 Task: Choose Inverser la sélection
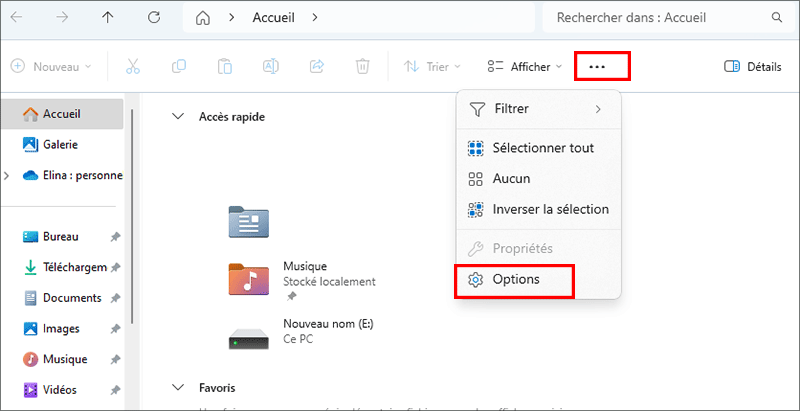coord(538,210)
